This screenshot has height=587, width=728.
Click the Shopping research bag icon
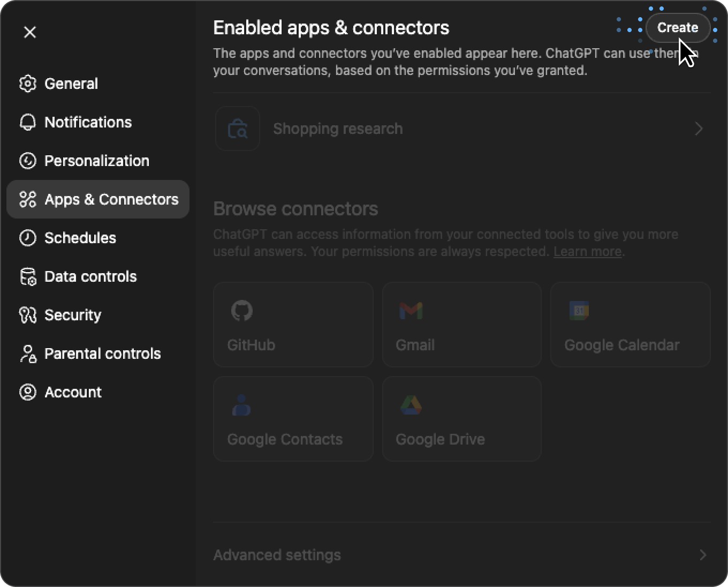[238, 129]
